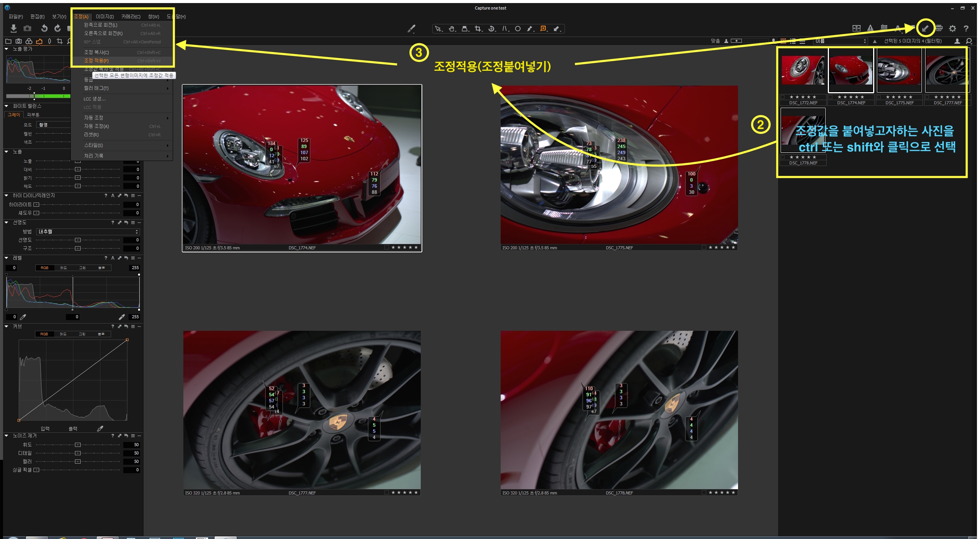Select the Exposure tool tab icon
980x539 pixels.
pyautogui.click(x=39, y=41)
